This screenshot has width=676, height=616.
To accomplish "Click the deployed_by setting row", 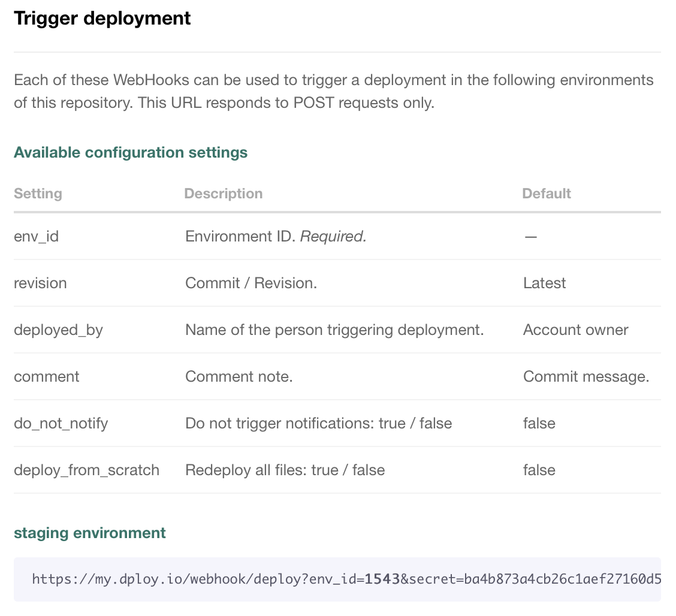I will pos(58,330).
